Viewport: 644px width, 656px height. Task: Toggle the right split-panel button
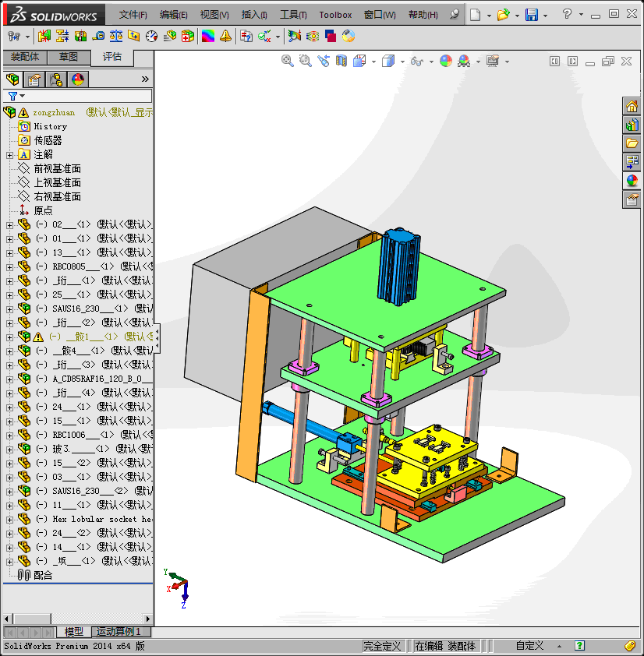coord(572,62)
